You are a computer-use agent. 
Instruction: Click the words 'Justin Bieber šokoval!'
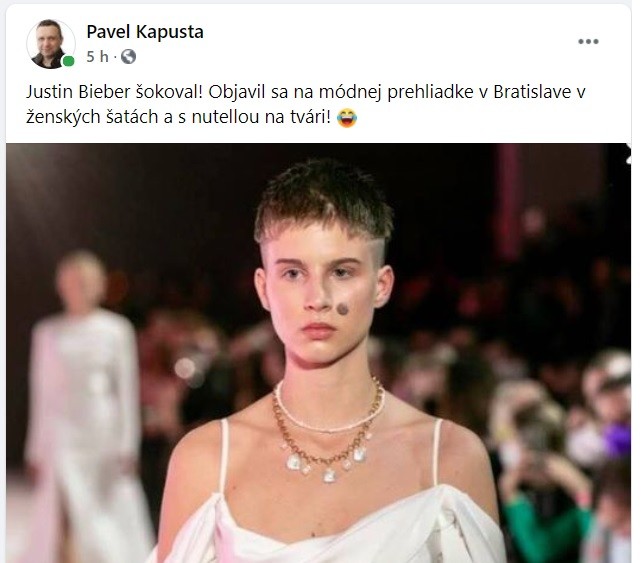[115, 92]
